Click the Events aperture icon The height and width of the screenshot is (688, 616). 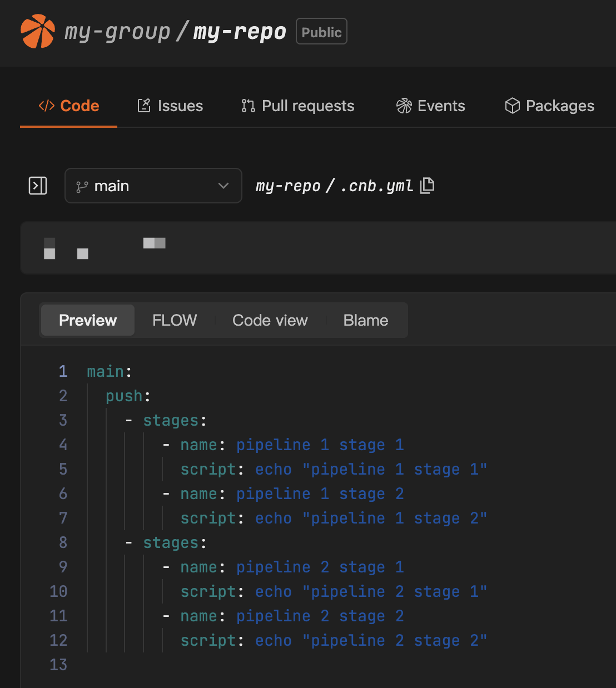[404, 106]
